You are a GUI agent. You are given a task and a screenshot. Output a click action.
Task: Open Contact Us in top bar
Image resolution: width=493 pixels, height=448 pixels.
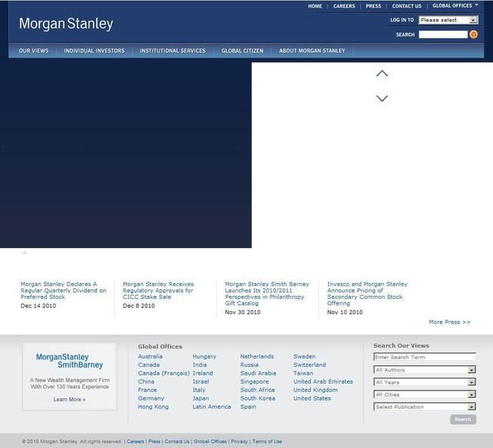(x=407, y=6)
